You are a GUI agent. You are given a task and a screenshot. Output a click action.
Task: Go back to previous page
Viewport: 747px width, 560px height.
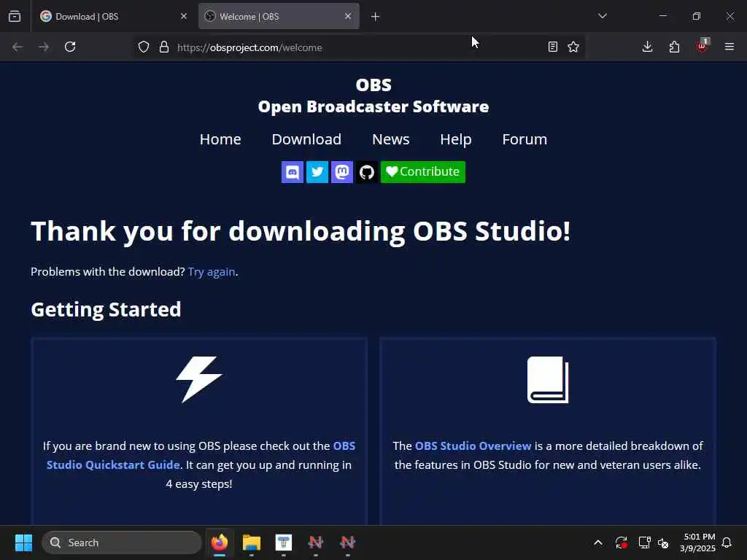(18, 47)
